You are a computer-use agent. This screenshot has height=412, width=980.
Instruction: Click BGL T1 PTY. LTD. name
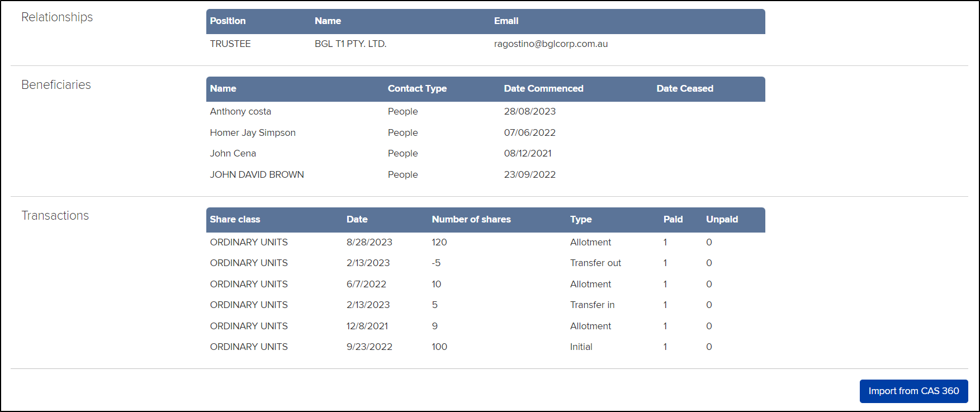(351, 44)
